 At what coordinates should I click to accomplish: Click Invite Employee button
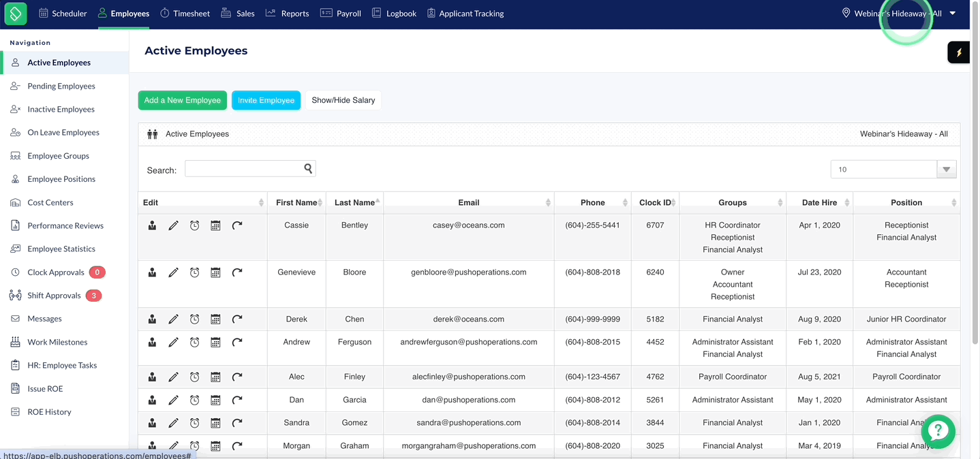coord(266,100)
